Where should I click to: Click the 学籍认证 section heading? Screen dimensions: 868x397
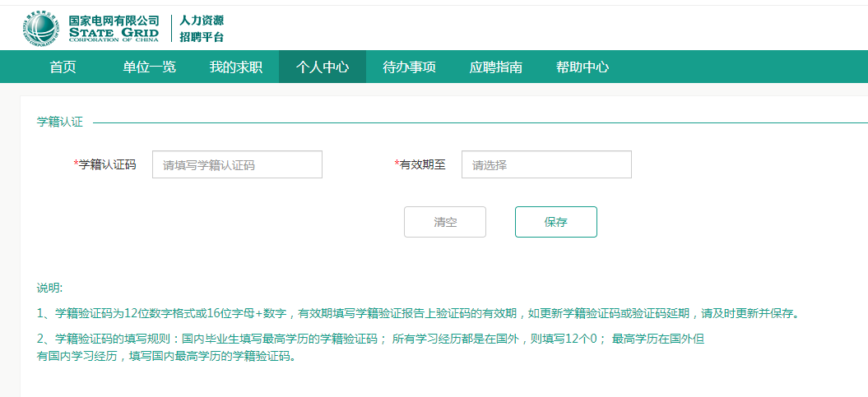point(60,122)
